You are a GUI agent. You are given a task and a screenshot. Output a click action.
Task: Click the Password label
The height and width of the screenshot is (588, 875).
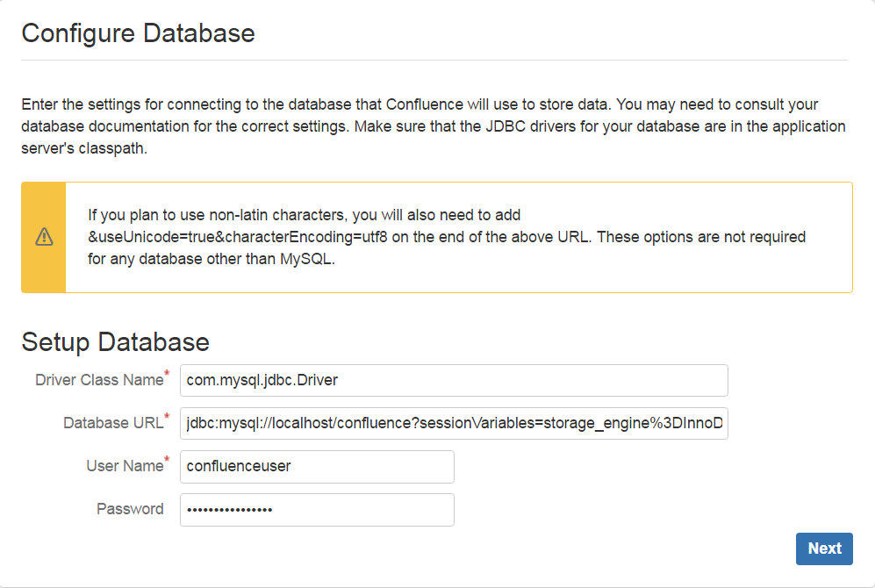tap(130, 509)
